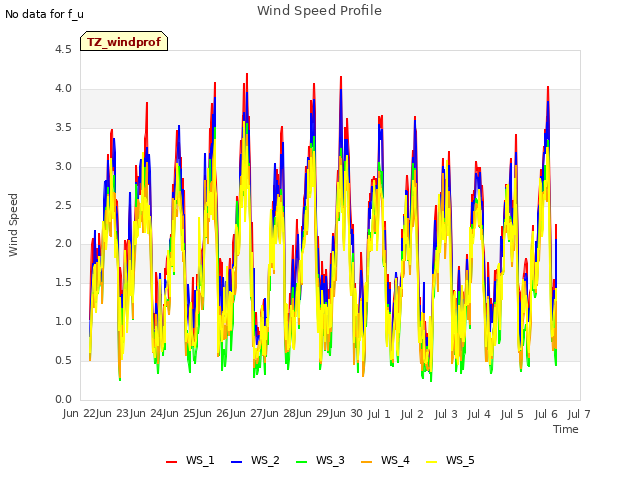Click the Jun 23 x-axis date label
Viewport: 640px width, 480px height.
(x=113, y=413)
